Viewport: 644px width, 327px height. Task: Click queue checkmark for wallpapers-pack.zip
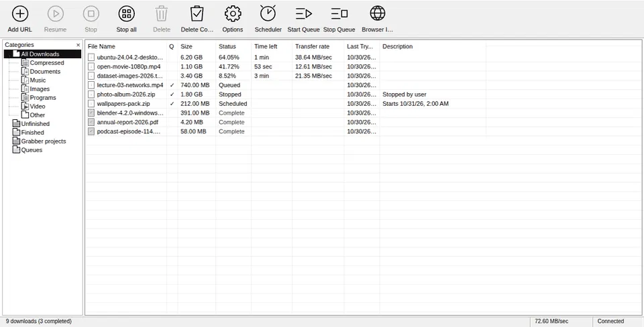coord(172,104)
